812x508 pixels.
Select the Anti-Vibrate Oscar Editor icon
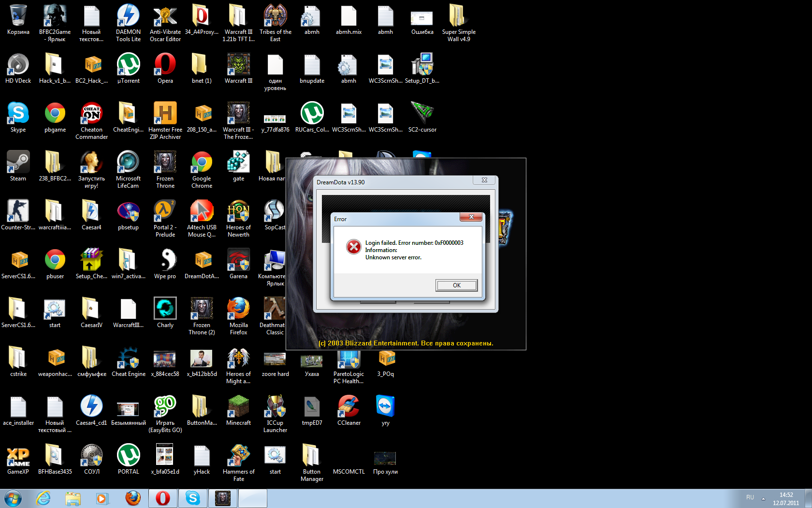[x=165, y=23]
